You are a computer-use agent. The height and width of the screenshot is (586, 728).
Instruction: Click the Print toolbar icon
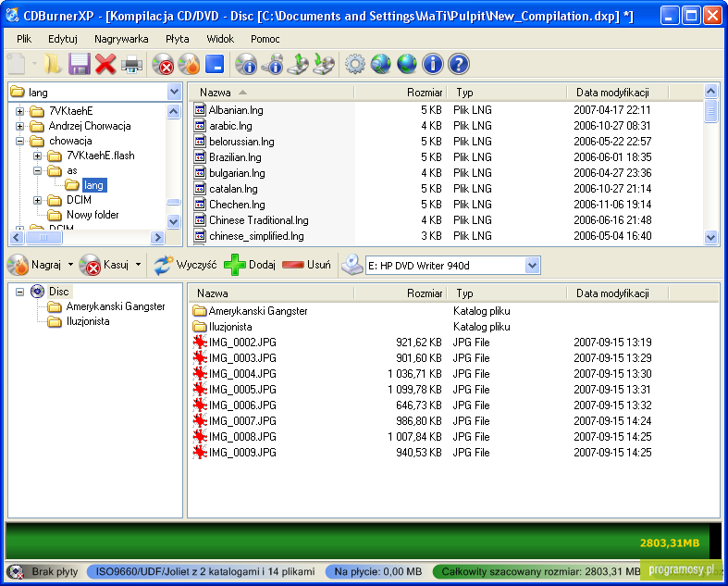(x=132, y=64)
